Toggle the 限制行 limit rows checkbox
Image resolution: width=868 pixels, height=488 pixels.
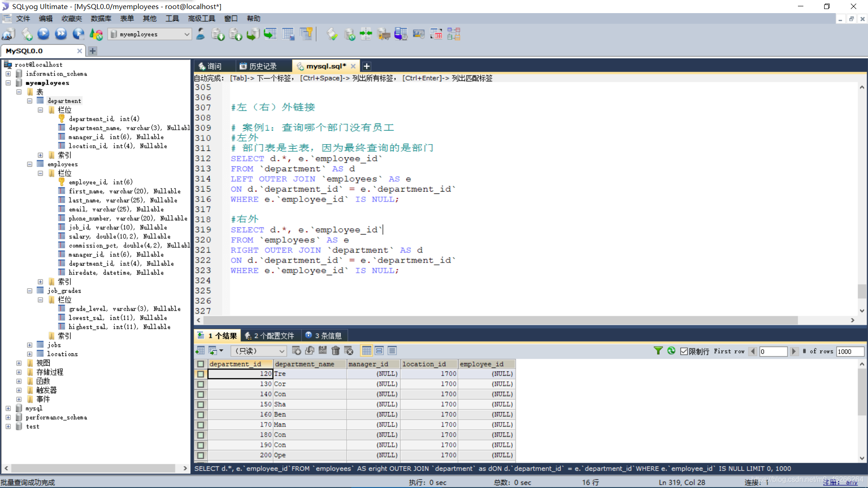(684, 351)
